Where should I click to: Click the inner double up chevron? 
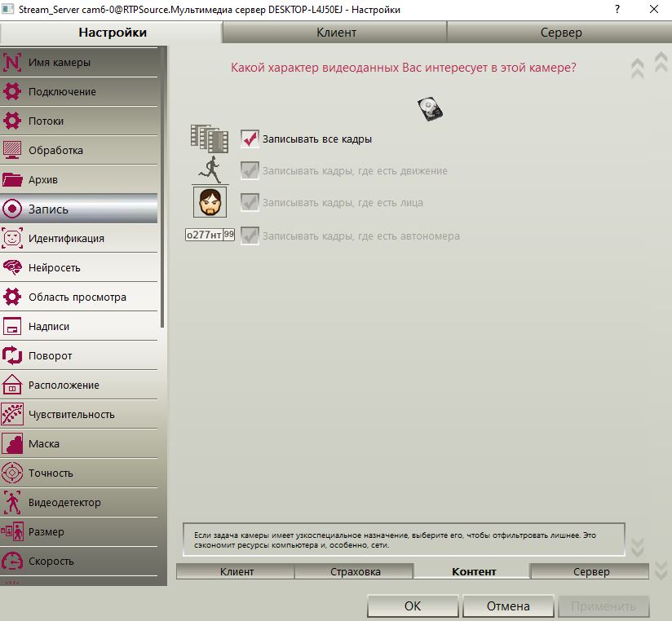click(x=638, y=68)
